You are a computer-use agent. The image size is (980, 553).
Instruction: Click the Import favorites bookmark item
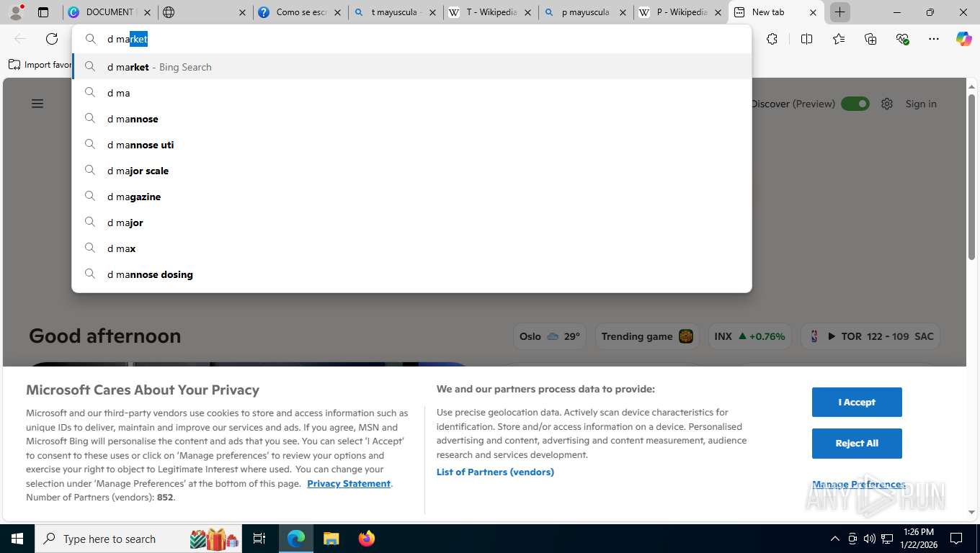pyautogui.click(x=40, y=64)
